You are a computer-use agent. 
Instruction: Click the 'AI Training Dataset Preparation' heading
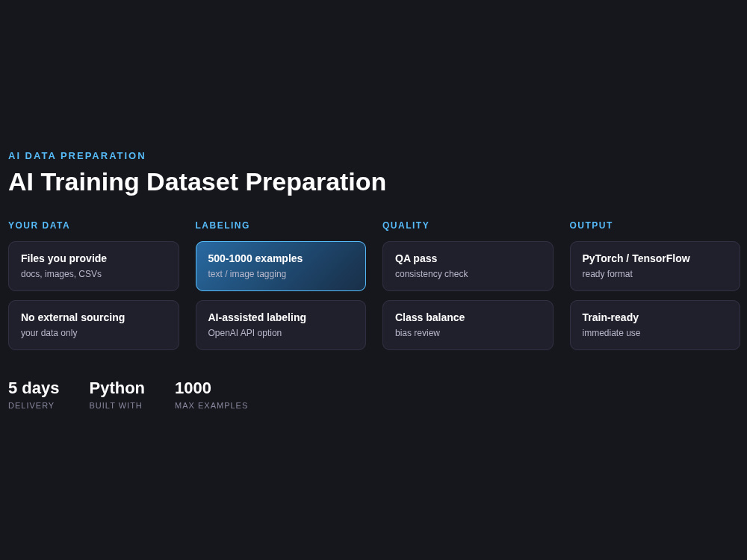[x=197, y=182]
